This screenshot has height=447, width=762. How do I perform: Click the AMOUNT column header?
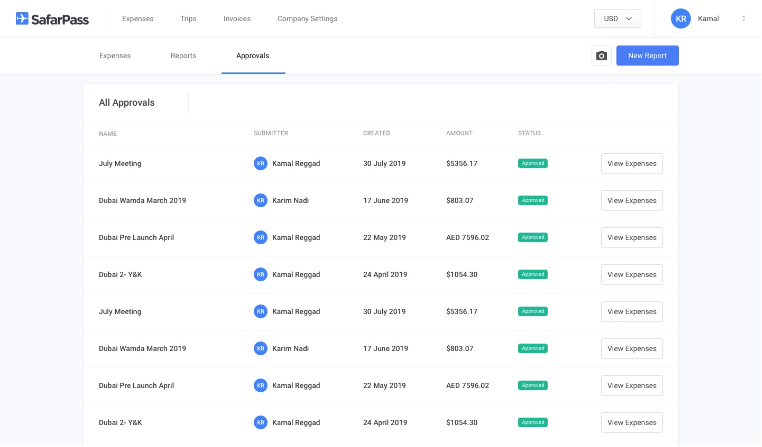[x=459, y=133]
